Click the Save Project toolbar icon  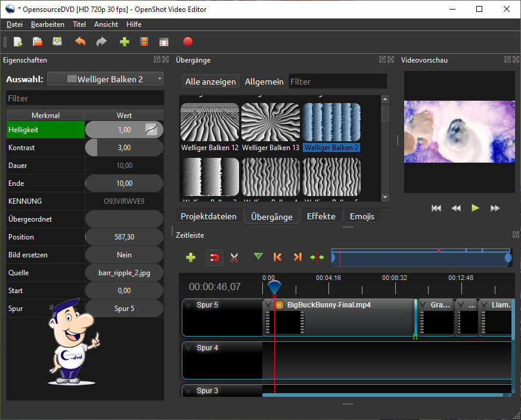click(57, 42)
